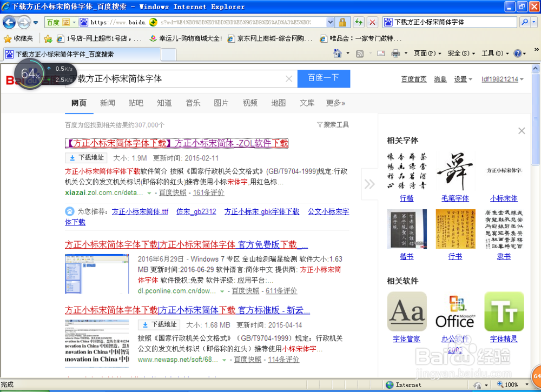
Task: Click the Print icon
Action: (395, 54)
